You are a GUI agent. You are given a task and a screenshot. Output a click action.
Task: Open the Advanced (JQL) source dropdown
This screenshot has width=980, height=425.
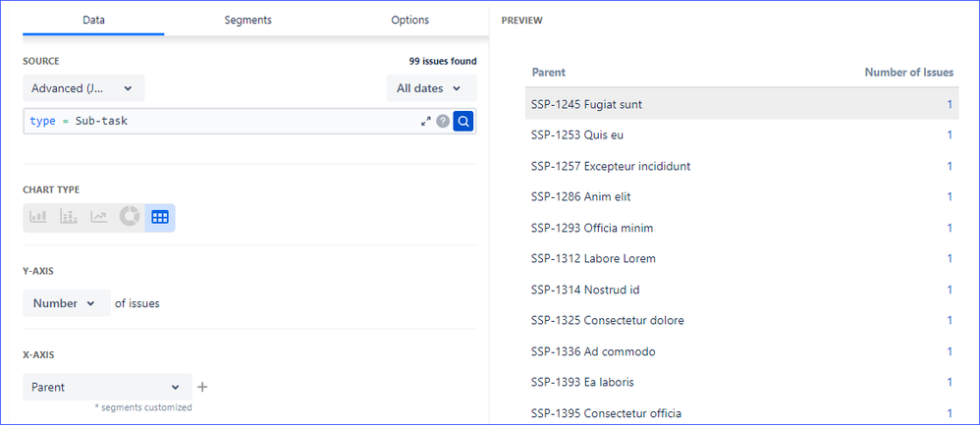(x=83, y=88)
